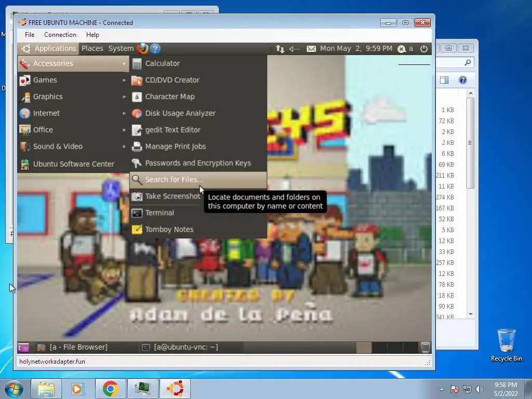The image size is (532, 399).
Task: Click the Ubuntu VNC taskbar button
Action: tap(175, 389)
